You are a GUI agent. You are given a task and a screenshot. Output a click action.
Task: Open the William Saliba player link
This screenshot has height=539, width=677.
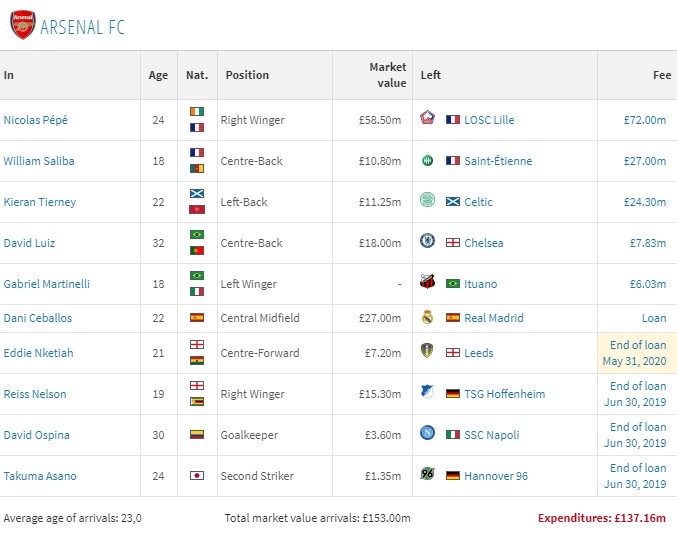38,161
